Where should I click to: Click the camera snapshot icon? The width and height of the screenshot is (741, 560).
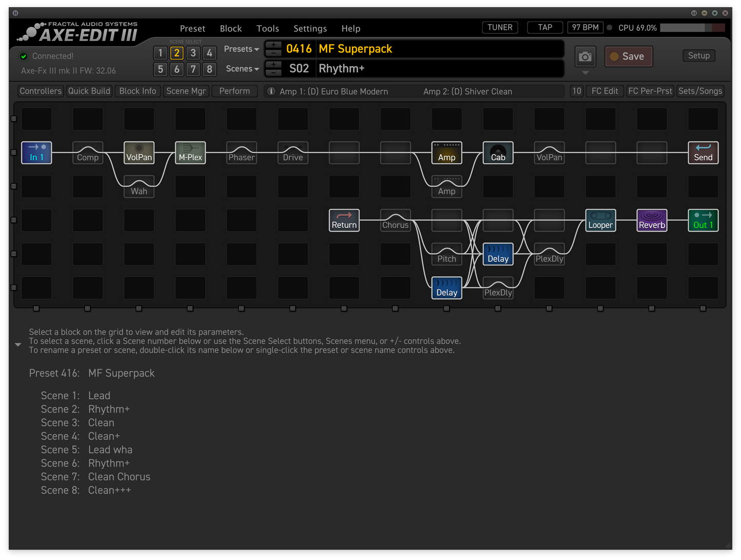[585, 57]
